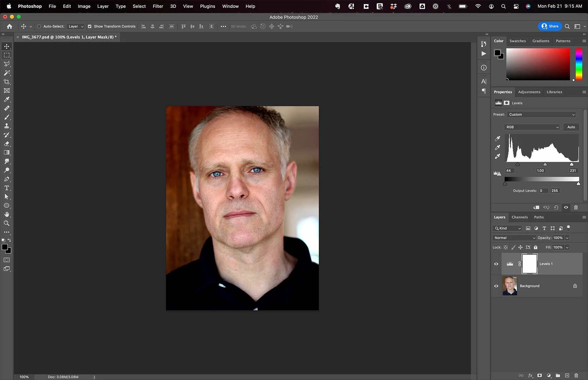
Task: Toggle Auto-Select checkbox
Action: click(39, 26)
